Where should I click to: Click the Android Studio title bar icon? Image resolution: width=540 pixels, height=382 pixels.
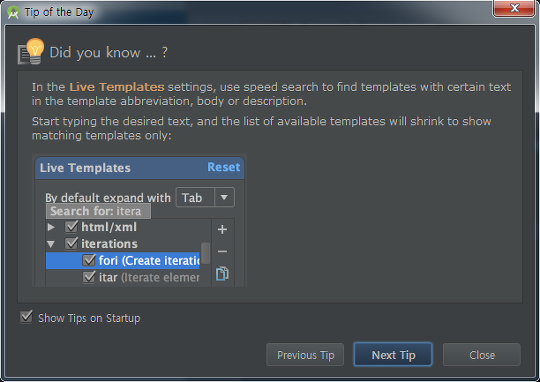click(13, 12)
